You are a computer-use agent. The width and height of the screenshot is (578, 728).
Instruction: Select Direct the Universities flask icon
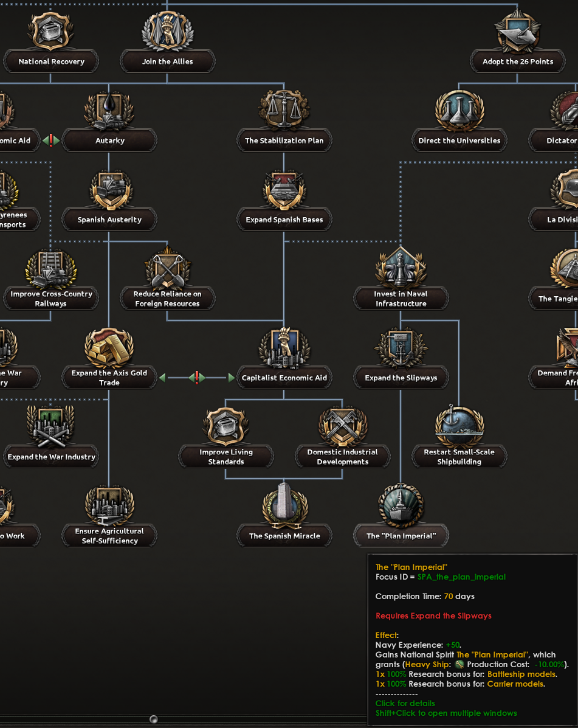(459, 111)
